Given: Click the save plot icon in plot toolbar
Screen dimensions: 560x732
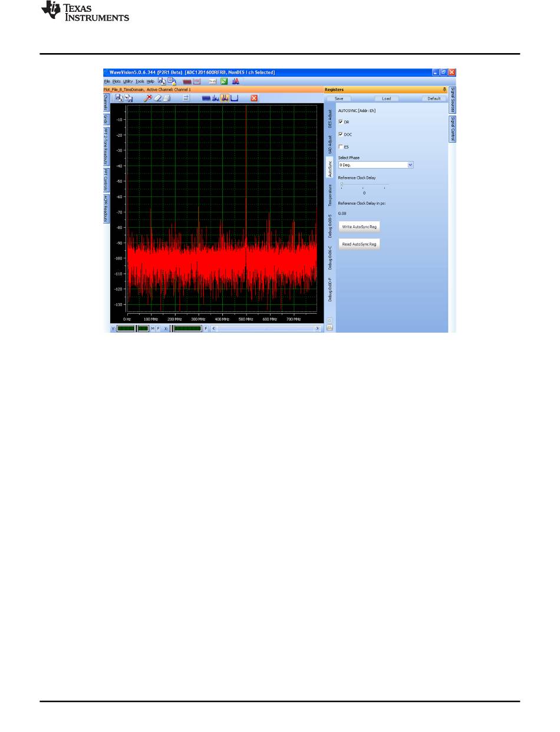Looking at the screenshot, I should [118, 98].
